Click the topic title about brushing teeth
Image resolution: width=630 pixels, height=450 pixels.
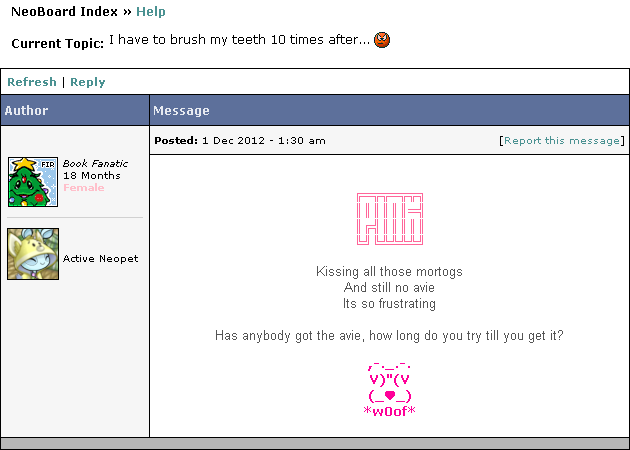(x=238, y=40)
